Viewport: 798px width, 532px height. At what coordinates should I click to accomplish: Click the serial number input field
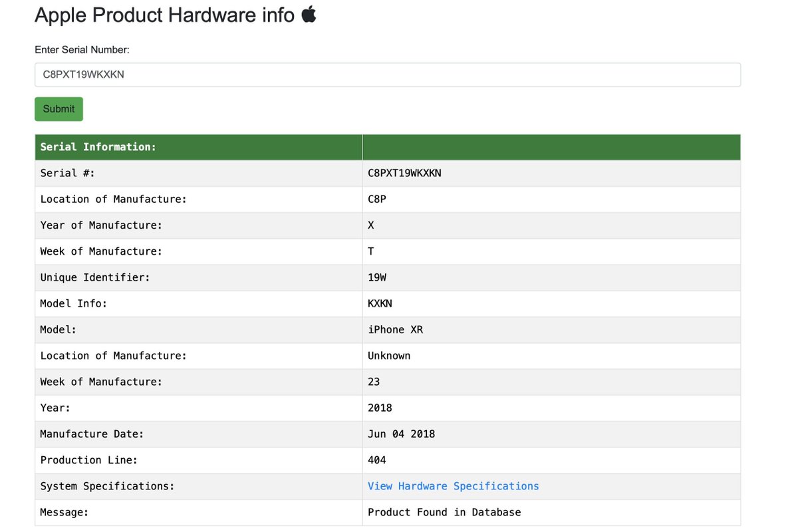[388, 74]
